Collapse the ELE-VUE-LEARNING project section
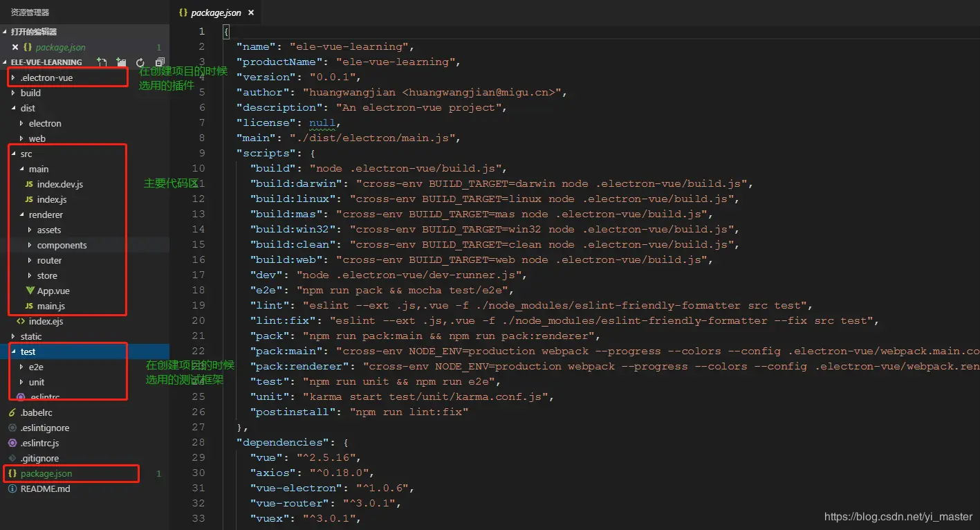This screenshot has width=980, height=530. click(x=6, y=62)
